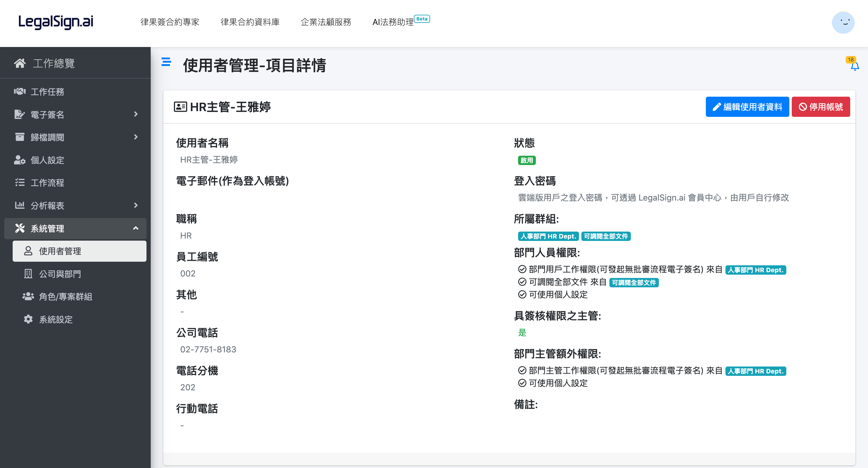Collapse the 系統管理 submenu chevron
The width and height of the screenshot is (868, 468).
click(136, 228)
